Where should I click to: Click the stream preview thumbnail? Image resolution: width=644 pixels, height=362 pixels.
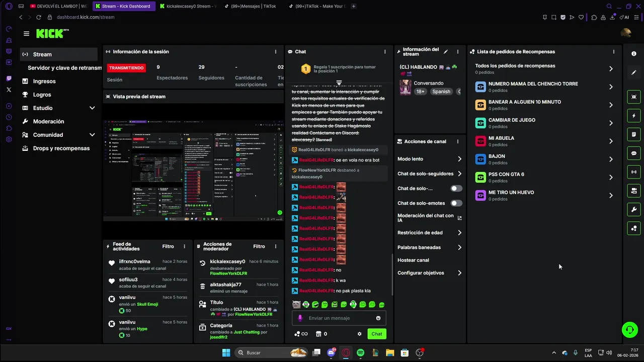pyautogui.click(x=193, y=171)
